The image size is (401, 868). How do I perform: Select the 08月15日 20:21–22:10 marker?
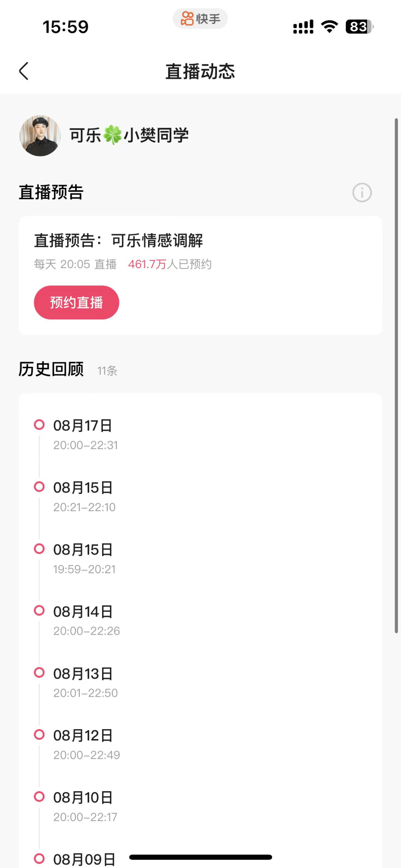[x=39, y=487]
